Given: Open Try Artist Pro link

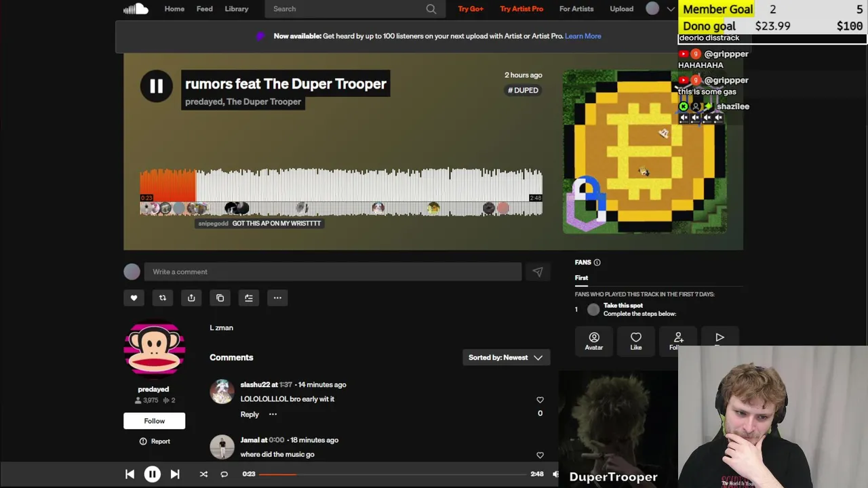Looking at the screenshot, I should [x=521, y=9].
